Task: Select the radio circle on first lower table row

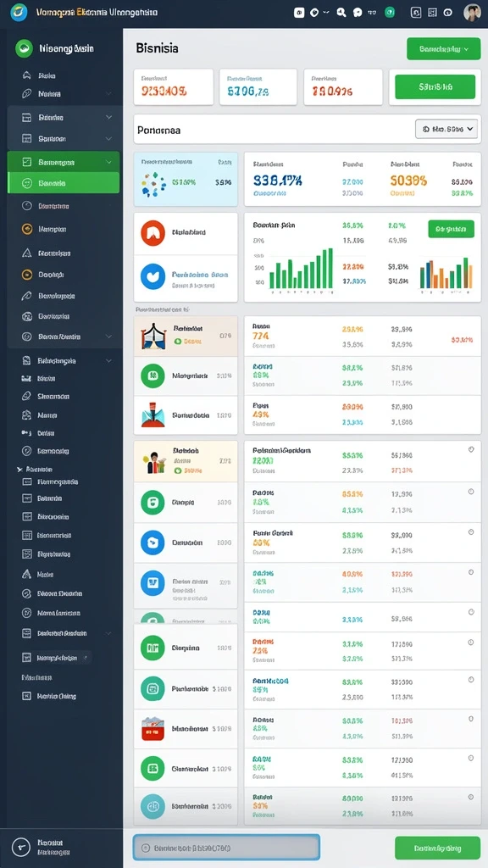Action: (x=471, y=449)
